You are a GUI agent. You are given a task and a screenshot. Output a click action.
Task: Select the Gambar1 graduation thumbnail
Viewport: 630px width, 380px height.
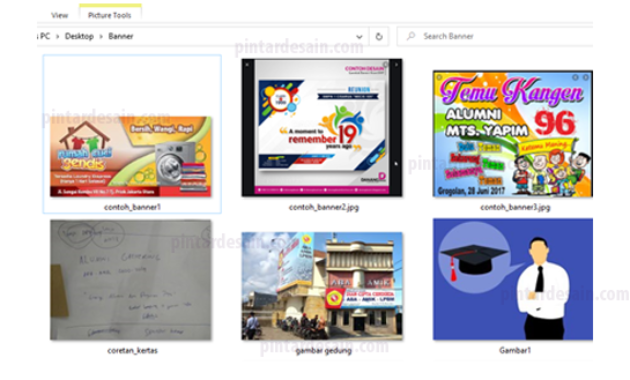point(513,279)
